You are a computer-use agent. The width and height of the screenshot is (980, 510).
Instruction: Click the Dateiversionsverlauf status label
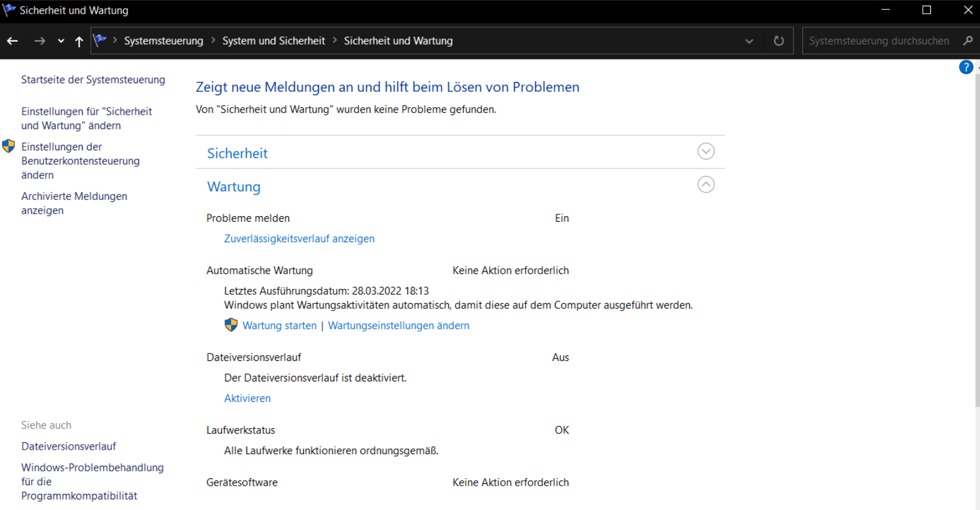tap(254, 357)
